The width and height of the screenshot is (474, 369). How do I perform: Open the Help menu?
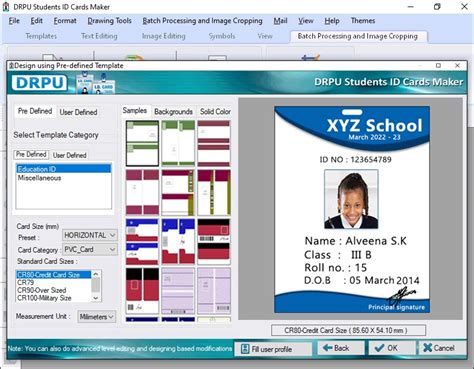click(x=332, y=21)
